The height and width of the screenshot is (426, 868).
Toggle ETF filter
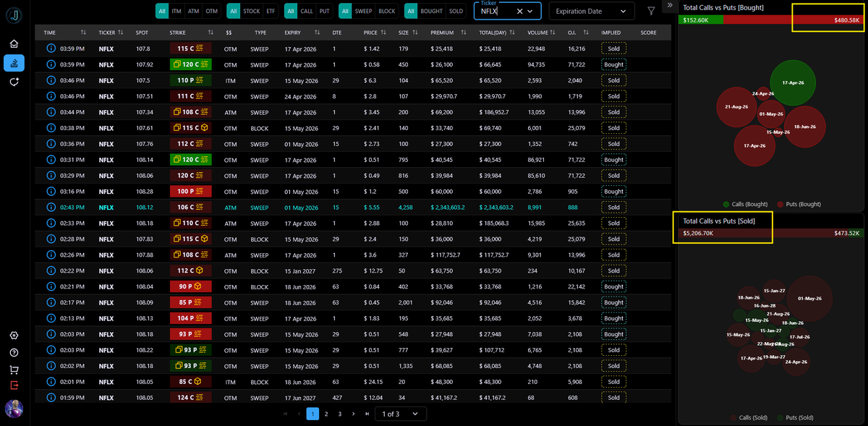tap(271, 12)
